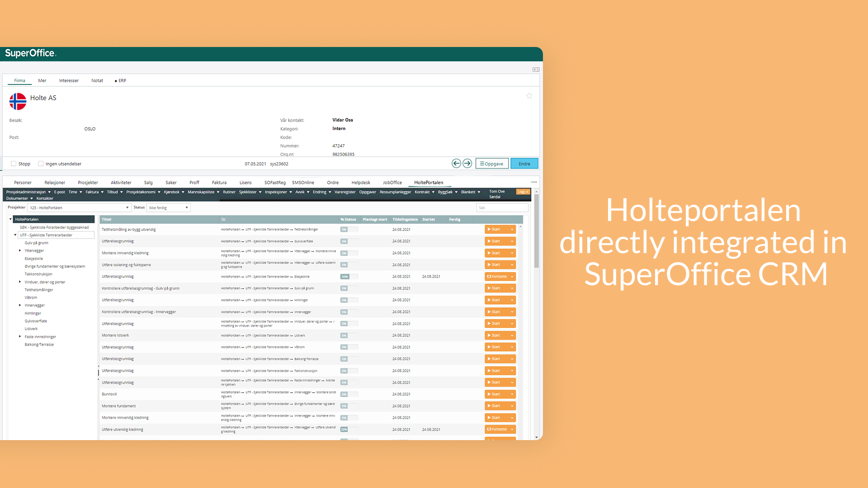Open the SMSOnline section tab
This screenshot has height=488, width=868.
coord(303,183)
